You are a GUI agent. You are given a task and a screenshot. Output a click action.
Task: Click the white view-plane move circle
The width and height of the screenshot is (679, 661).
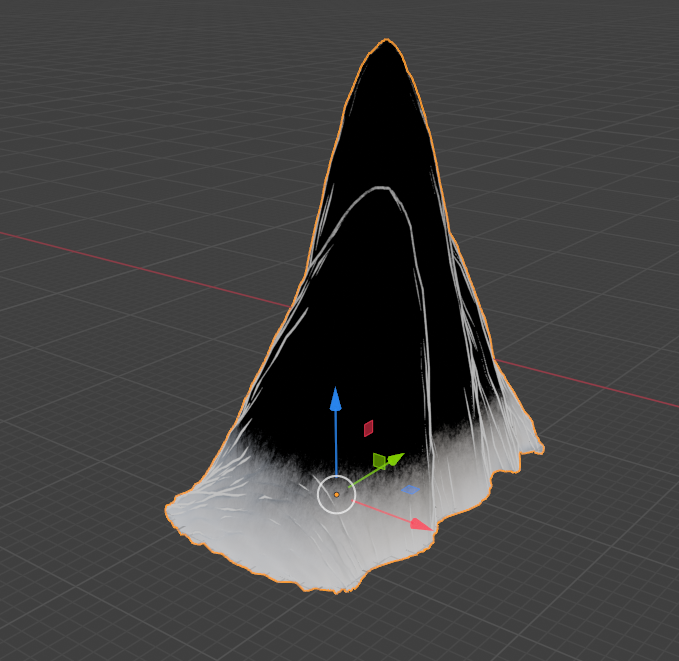pyautogui.click(x=336, y=494)
